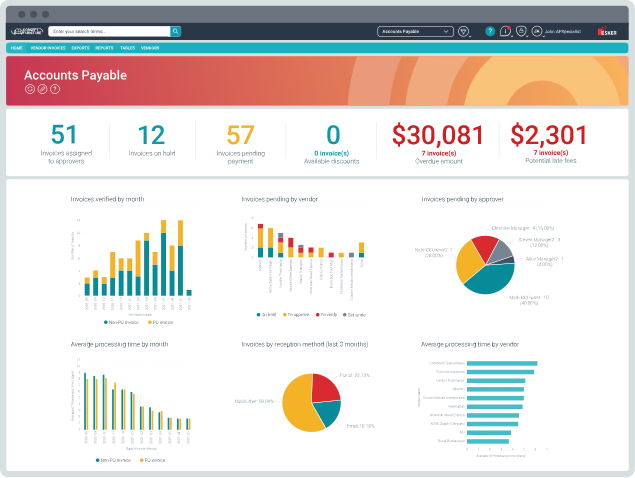Click the smiley face icon under Accounts Payable
This screenshot has width=635, height=478.
(x=30, y=89)
